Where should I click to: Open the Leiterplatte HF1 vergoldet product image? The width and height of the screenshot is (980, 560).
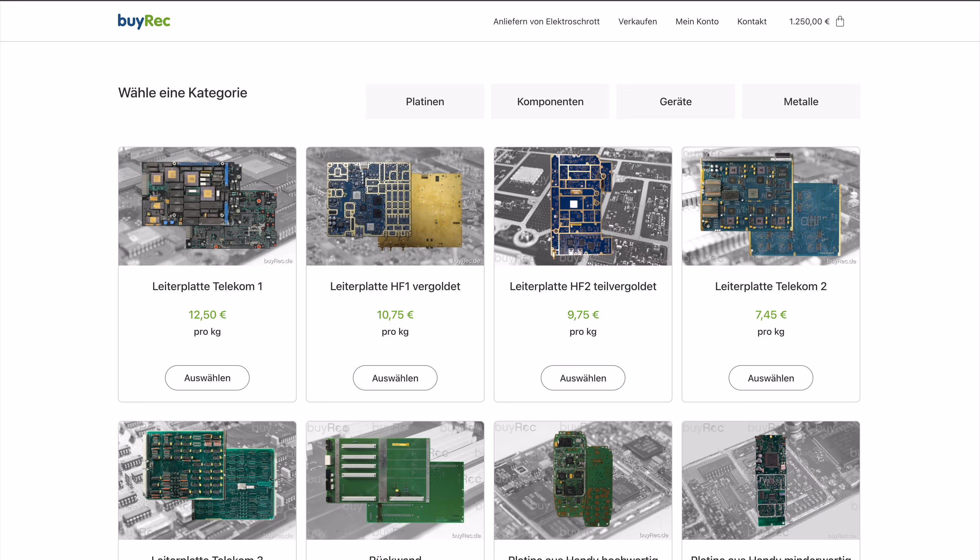395,206
